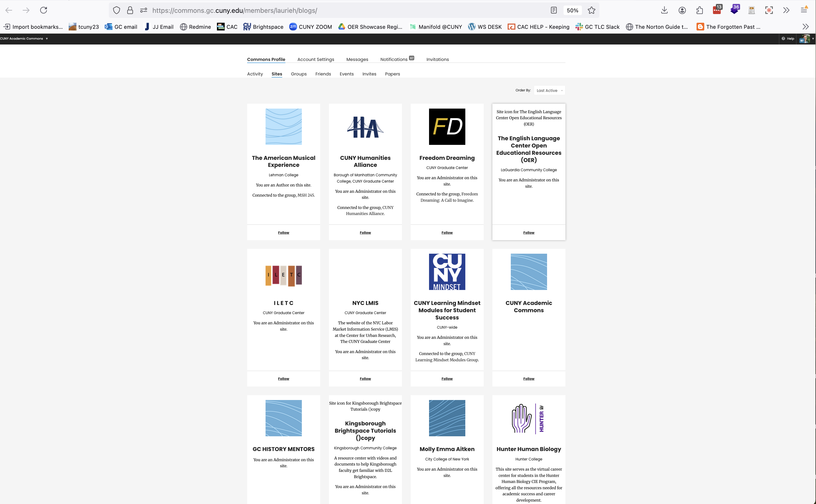The height and width of the screenshot is (504, 816).
Task: Go to the Groups sub-tab
Action: point(299,74)
